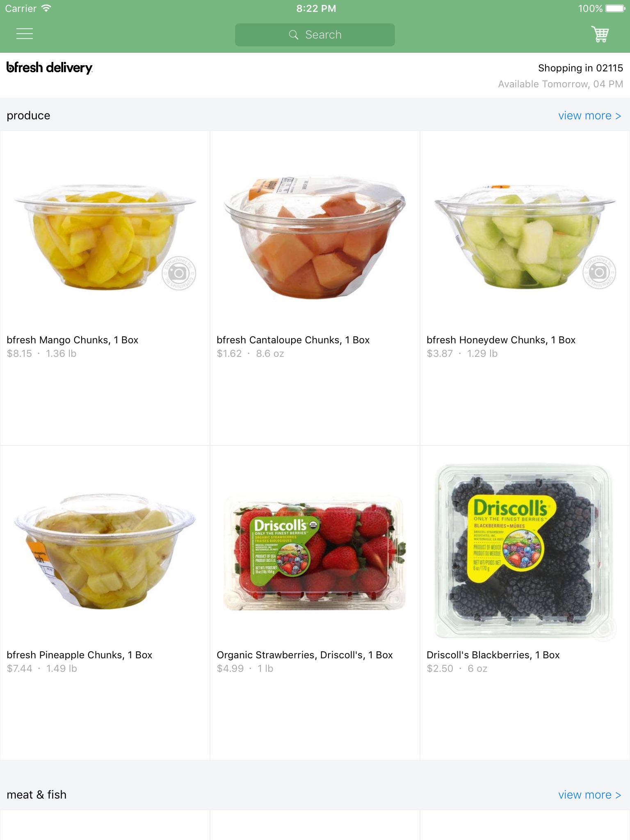Open bfresh Mango Chunks product image
The height and width of the screenshot is (840, 630).
click(105, 237)
